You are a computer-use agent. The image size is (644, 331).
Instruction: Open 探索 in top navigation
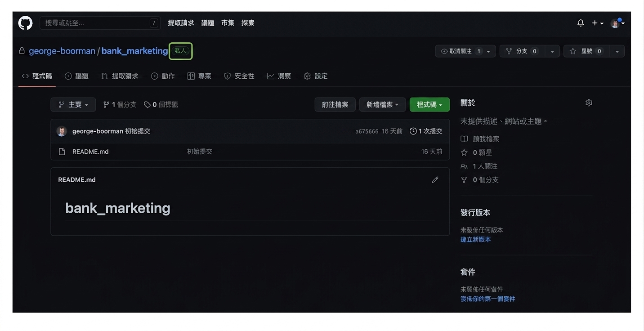point(248,23)
